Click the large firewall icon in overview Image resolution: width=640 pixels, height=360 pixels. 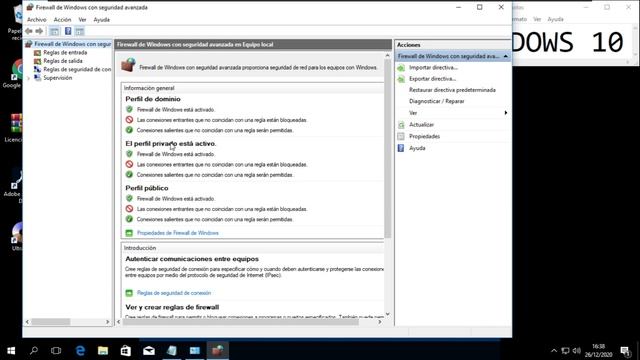point(128,65)
